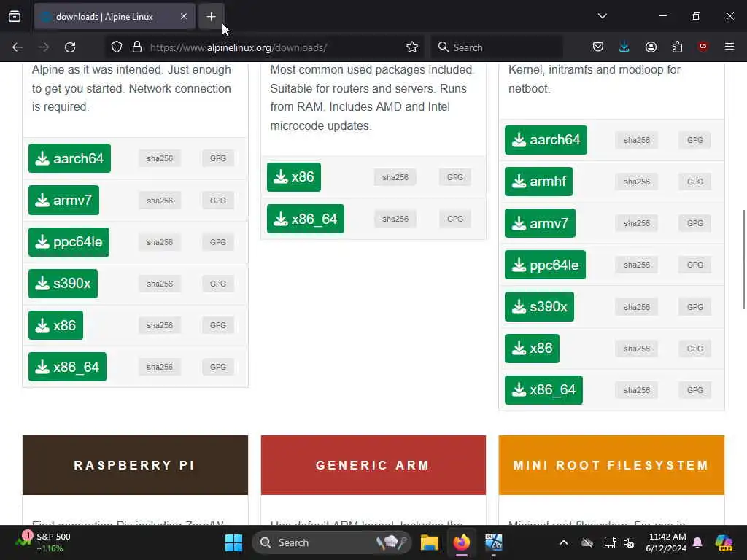Open the notifications bell icon
Screen dimensions: 747x560
(x=697, y=542)
